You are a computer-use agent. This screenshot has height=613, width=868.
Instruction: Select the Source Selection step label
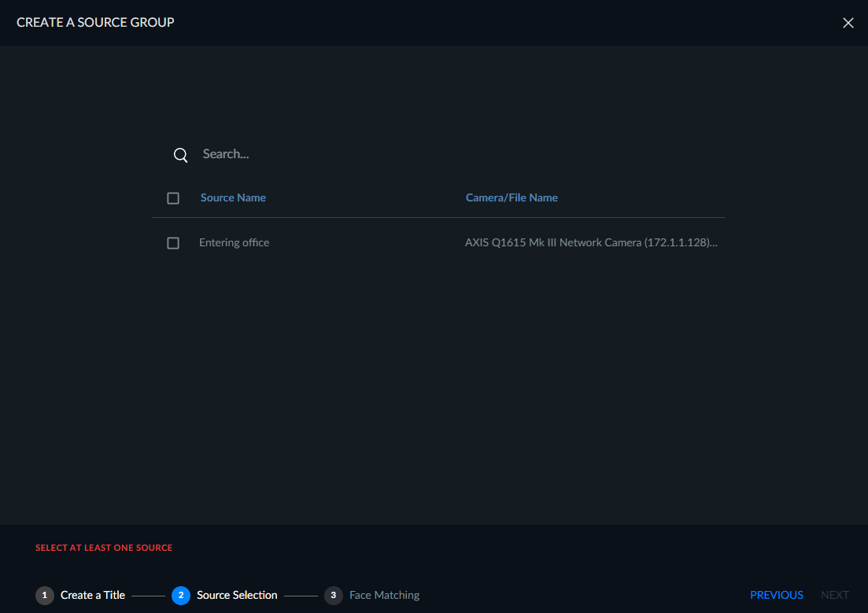[237, 595]
